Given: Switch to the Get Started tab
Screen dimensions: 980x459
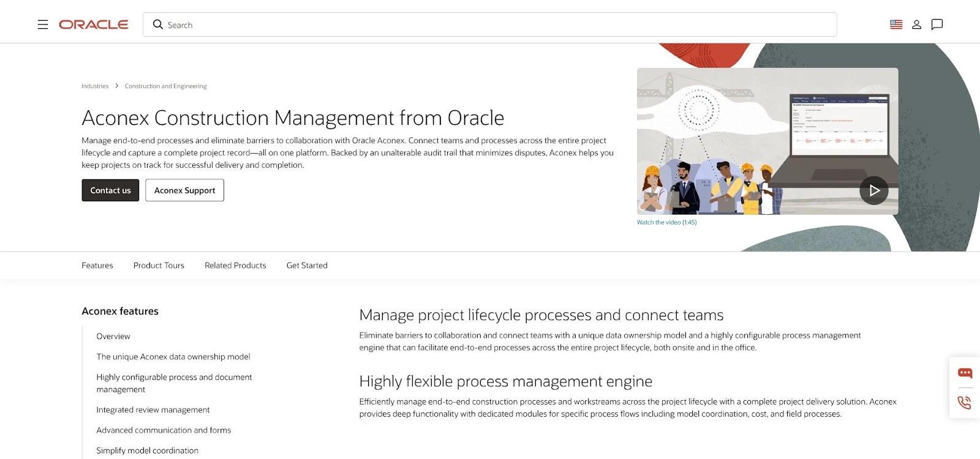Looking at the screenshot, I should 307,265.
